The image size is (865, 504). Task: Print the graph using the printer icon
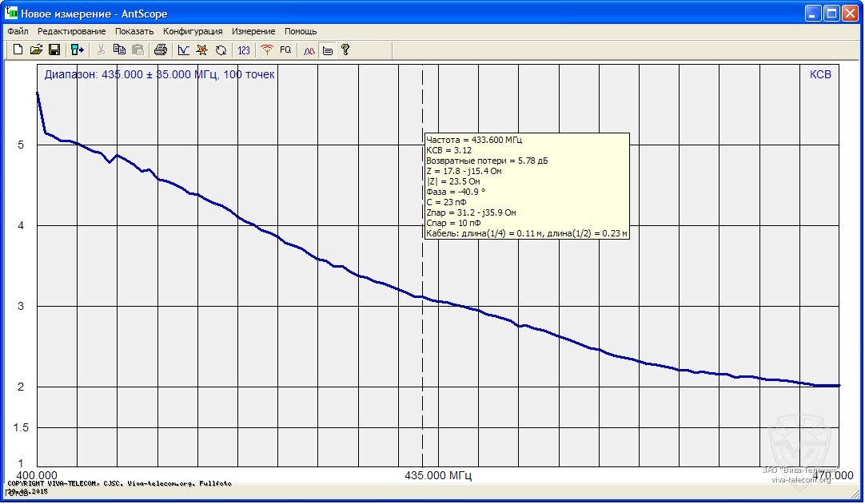click(x=161, y=50)
